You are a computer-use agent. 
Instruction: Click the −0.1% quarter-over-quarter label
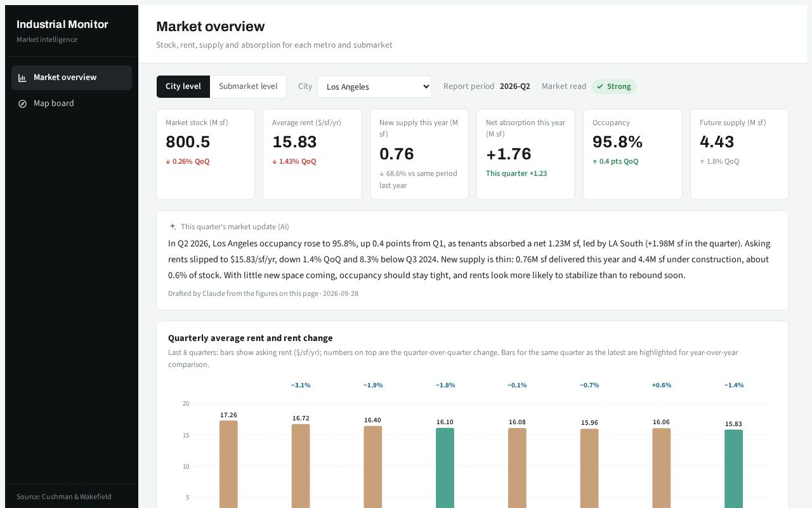click(517, 385)
